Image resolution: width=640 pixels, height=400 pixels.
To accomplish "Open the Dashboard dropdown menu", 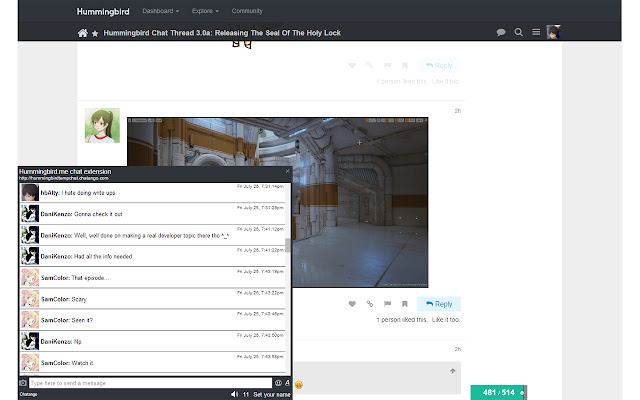I will (x=160, y=11).
